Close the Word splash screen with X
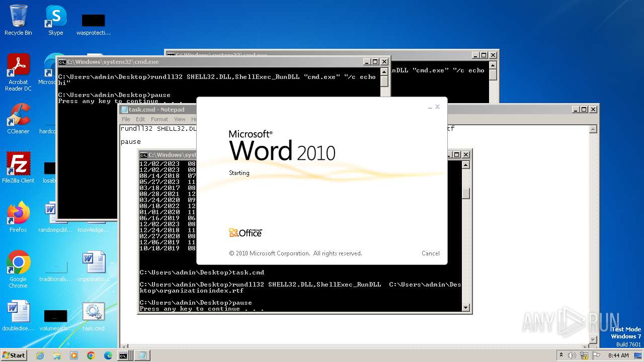644x362 pixels. (437, 107)
